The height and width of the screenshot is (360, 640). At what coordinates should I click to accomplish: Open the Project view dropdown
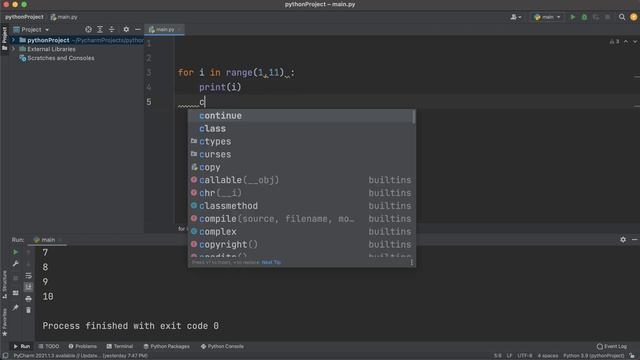[31, 29]
